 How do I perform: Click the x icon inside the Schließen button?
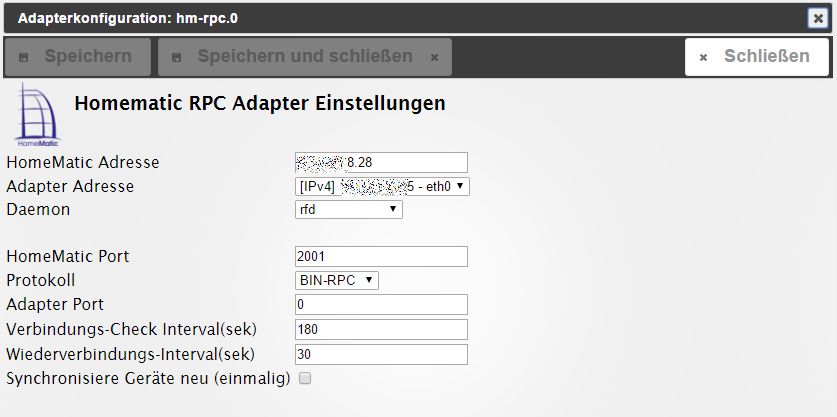[703, 58]
